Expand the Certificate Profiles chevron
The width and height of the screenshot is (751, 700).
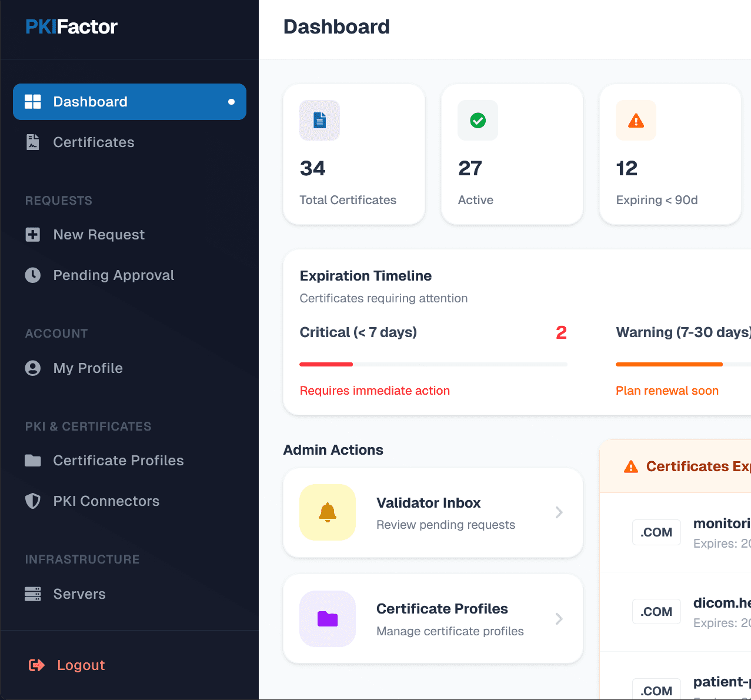[x=559, y=618]
